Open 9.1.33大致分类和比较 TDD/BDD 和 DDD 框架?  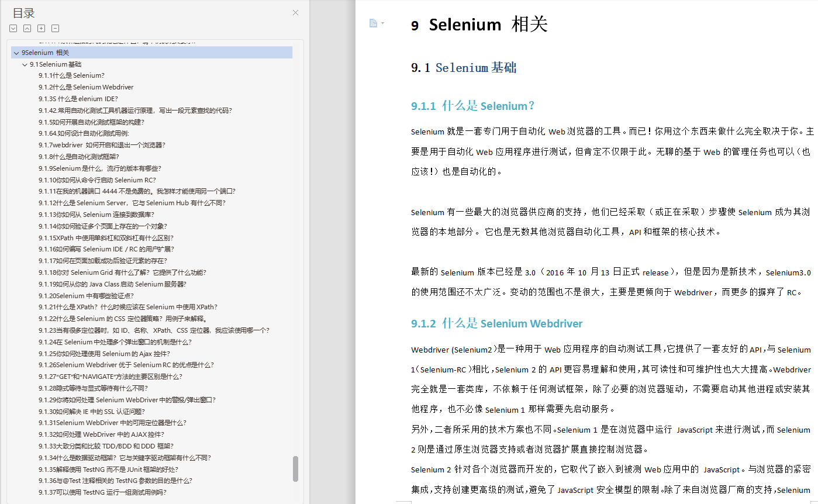tap(106, 446)
